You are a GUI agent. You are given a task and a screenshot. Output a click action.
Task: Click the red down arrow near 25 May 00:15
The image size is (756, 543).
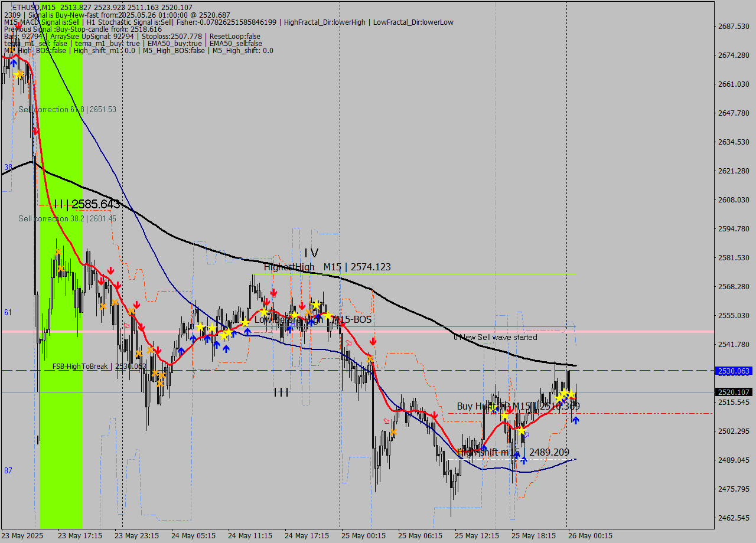(373, 341)
